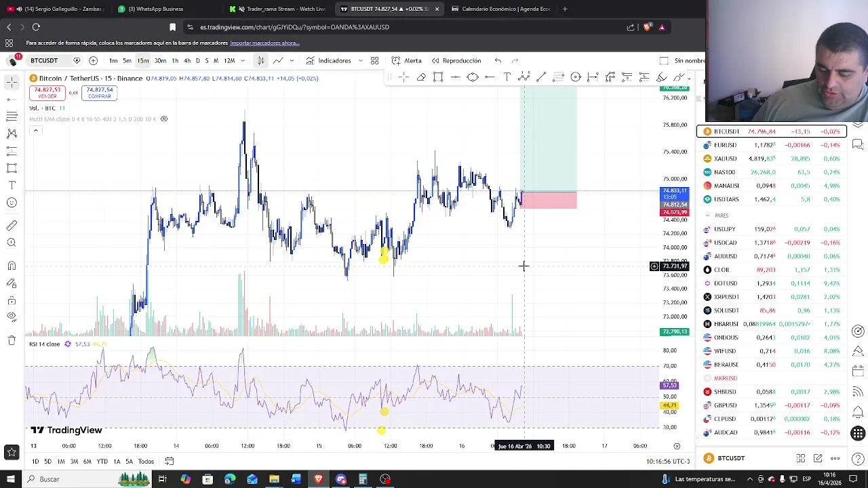Click the browser address bar URL
The height and width of the screenshot is (488, 868).
[x=294, y=27]
